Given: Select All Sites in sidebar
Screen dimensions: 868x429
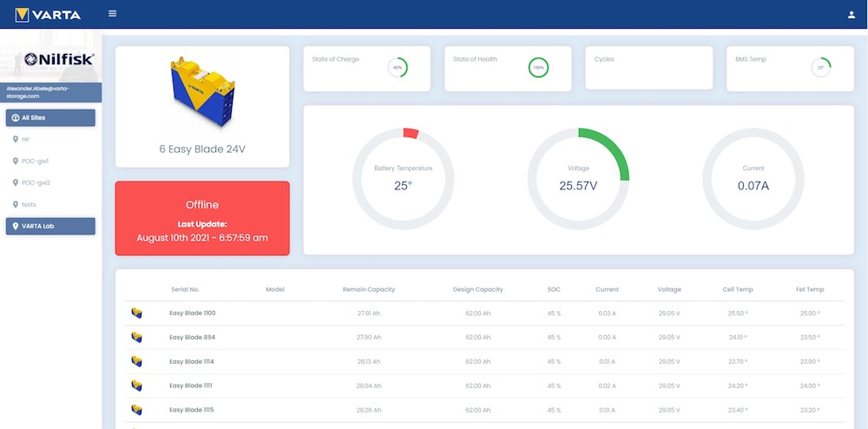Looking at the screenshot, I should click(50, 117).
